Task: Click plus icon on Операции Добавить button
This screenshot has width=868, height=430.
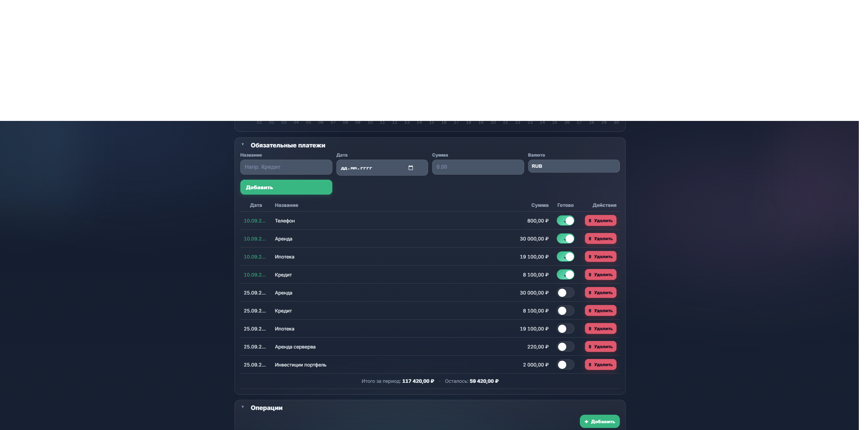Action: [586, 422]
